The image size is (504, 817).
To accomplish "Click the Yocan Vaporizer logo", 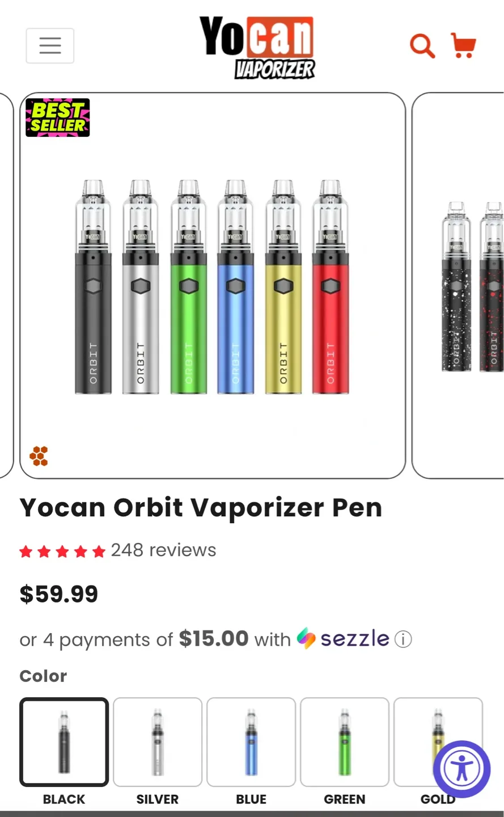I will 256,47.
